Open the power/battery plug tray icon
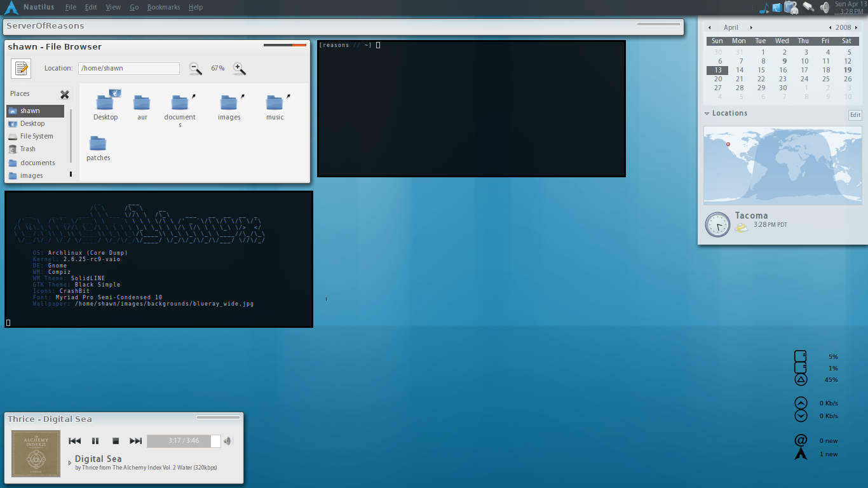 tap(791, 8)
